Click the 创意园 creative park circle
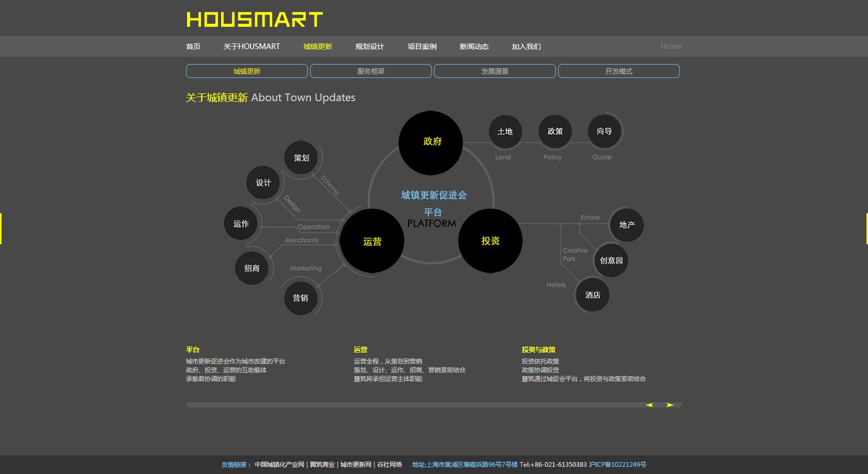Viewport: 868px width, 474px height. pos(611,260)
